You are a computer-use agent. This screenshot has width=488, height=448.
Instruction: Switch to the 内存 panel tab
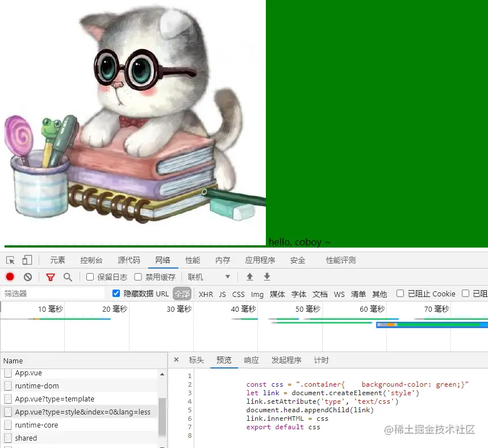tap(223, 260)
